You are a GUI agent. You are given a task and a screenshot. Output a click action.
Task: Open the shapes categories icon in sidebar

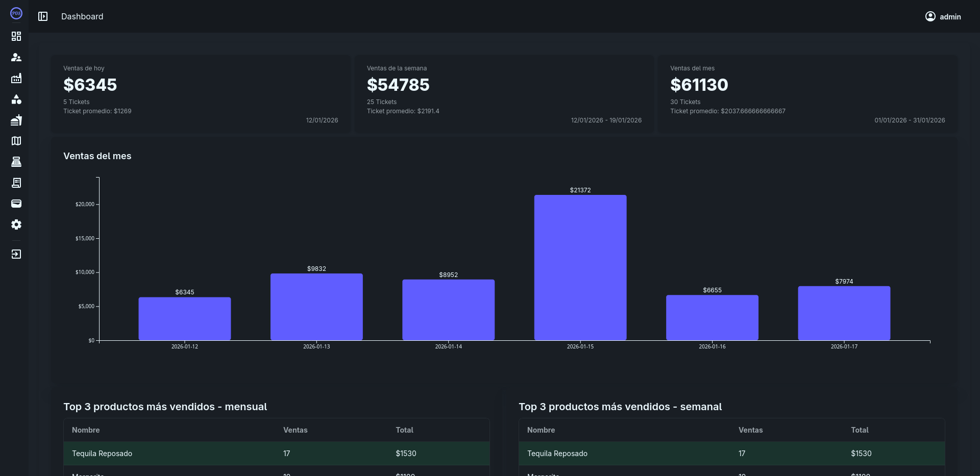pyautogui.click(x=16, y=99)
